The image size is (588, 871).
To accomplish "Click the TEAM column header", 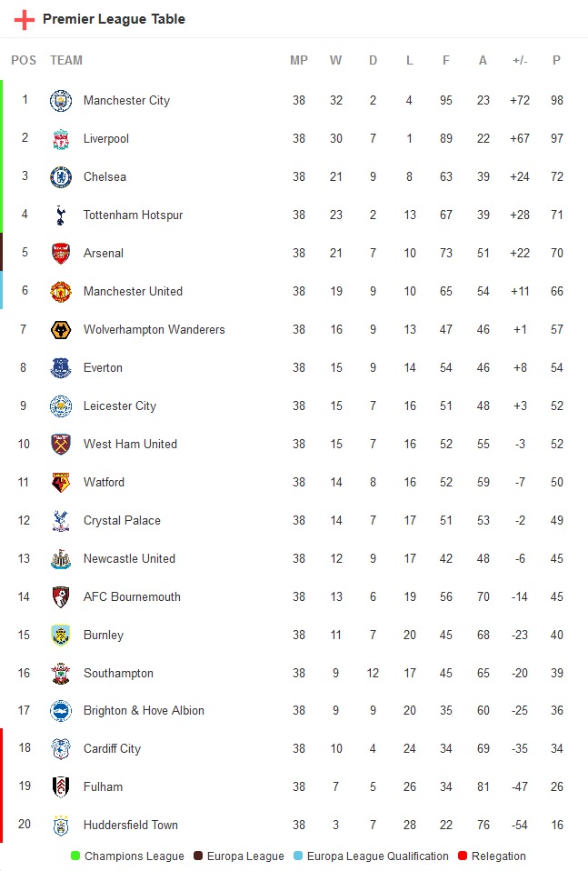I will coord(66,61).
